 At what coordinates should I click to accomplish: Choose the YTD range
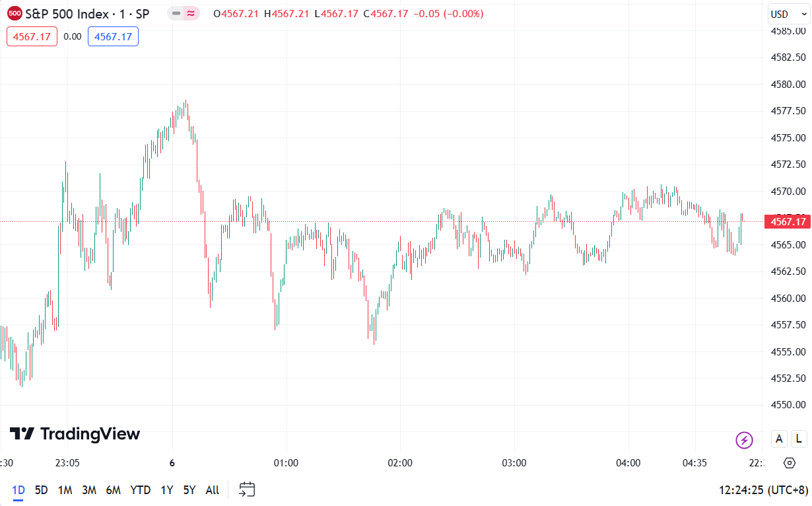[140, 489]
